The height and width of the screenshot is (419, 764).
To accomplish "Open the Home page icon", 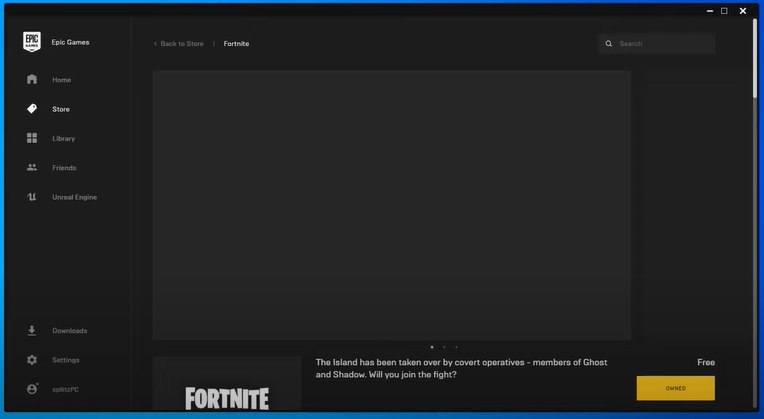I will click(x=32, y=79).
